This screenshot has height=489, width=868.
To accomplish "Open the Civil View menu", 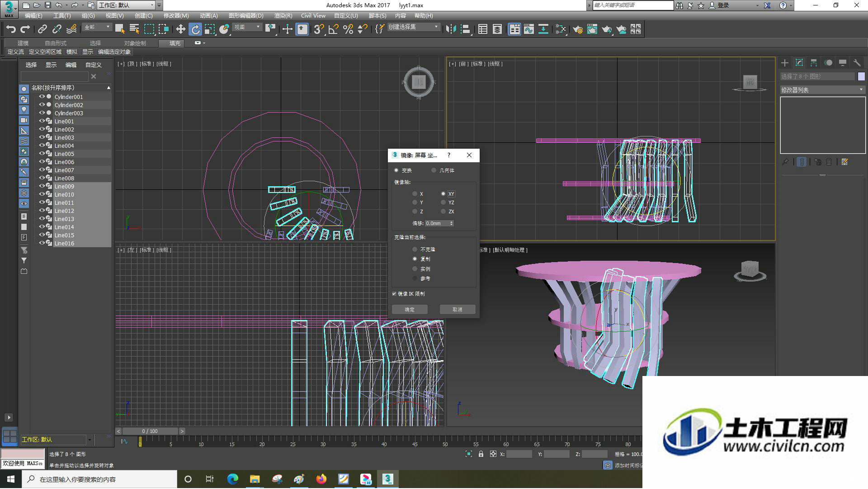I will 313,16.
